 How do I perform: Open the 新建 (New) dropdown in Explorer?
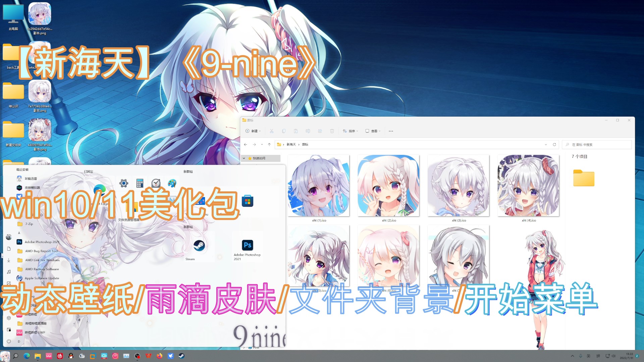coord(253,131)
